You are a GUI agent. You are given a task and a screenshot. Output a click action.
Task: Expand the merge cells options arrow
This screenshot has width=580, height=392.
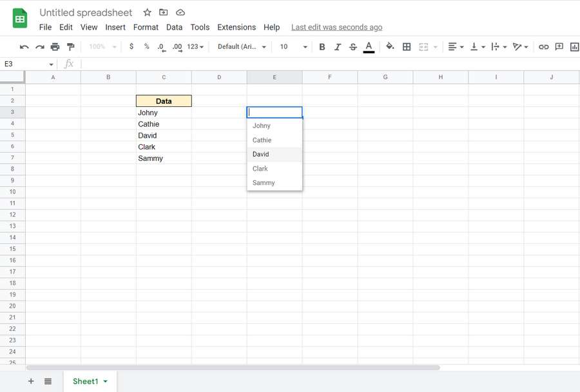point(436,47)
